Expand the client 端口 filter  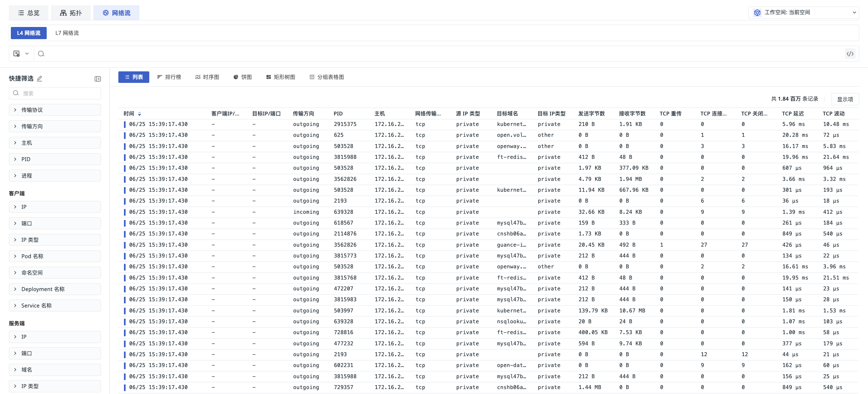55,223
